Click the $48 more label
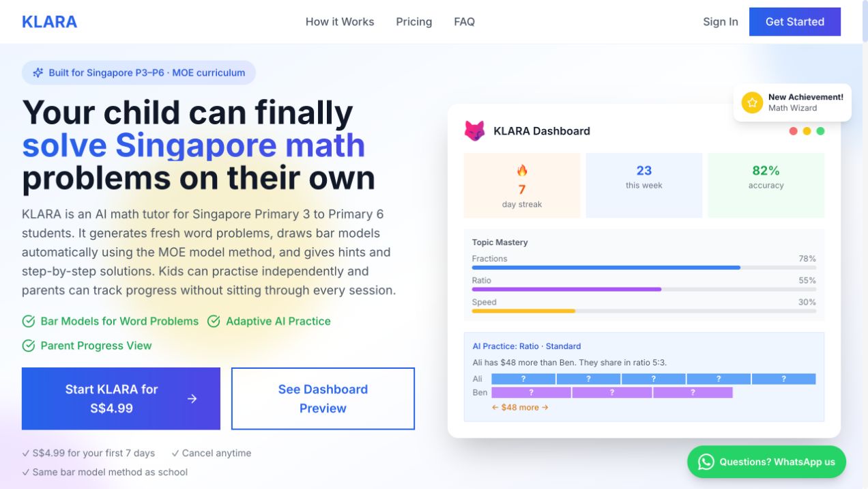868x489 pixels. 520,408
